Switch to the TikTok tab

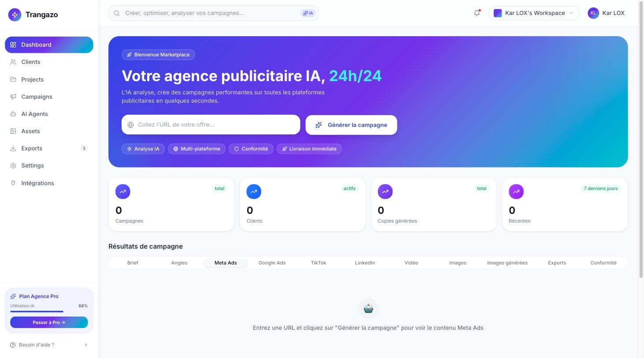point(318,263)
